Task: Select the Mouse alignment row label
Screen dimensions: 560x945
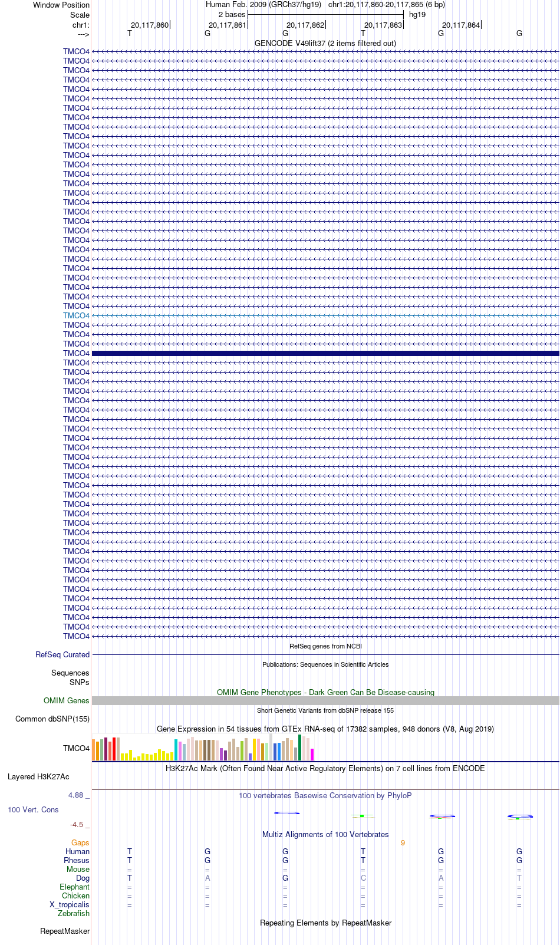Action: coord(78,869)
